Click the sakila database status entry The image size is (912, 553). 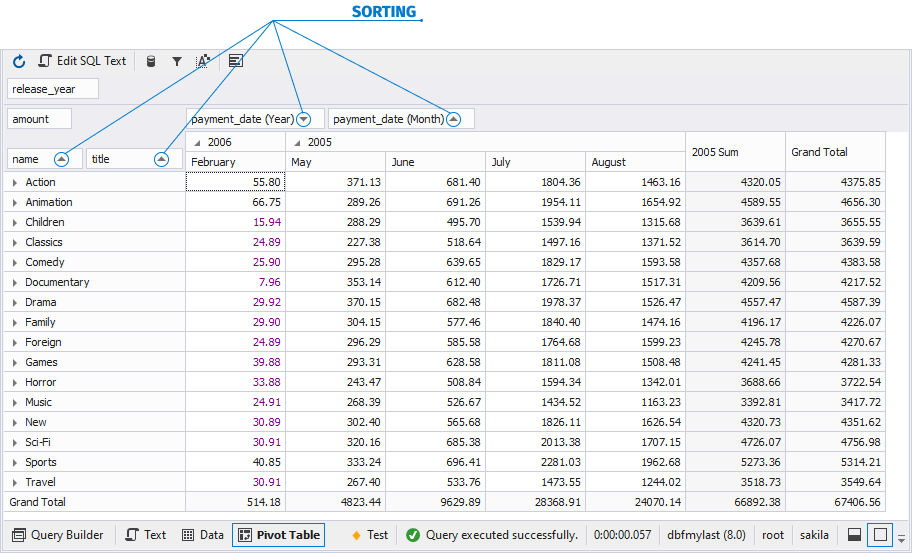tap(814, 535)
